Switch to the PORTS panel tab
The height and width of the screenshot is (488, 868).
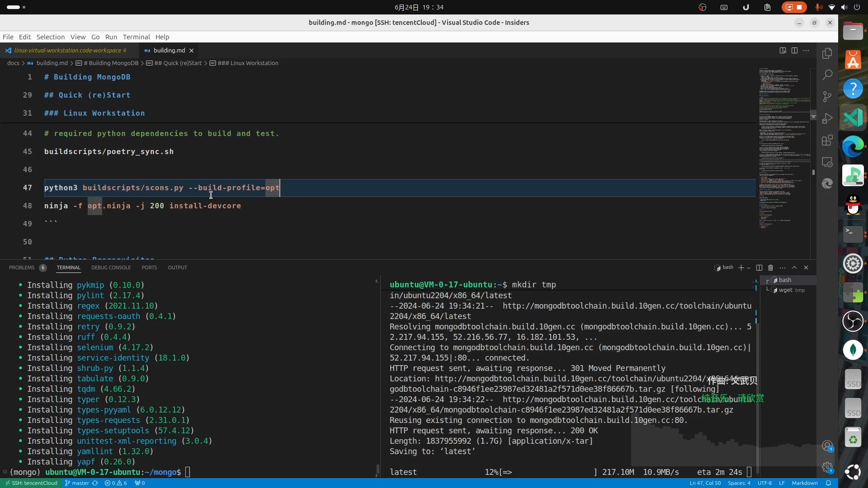149,267
